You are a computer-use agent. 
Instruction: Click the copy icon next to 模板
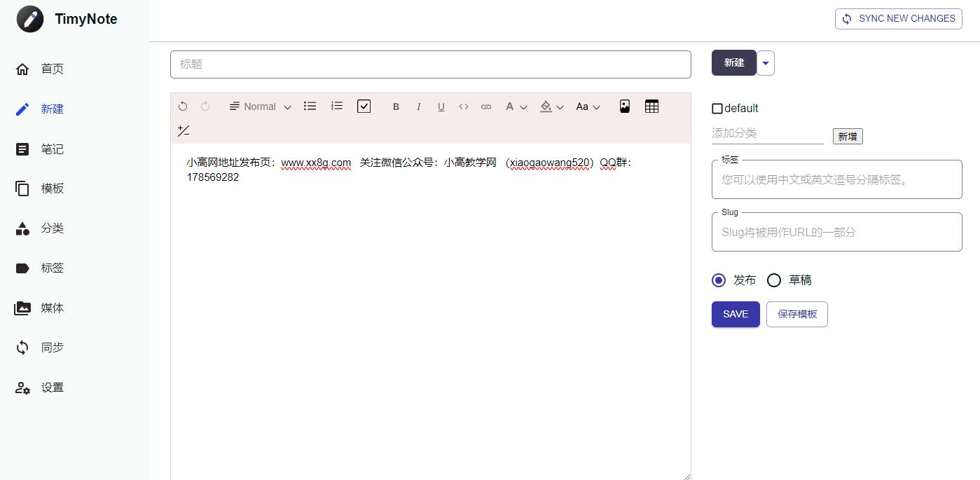pos(22,188)
